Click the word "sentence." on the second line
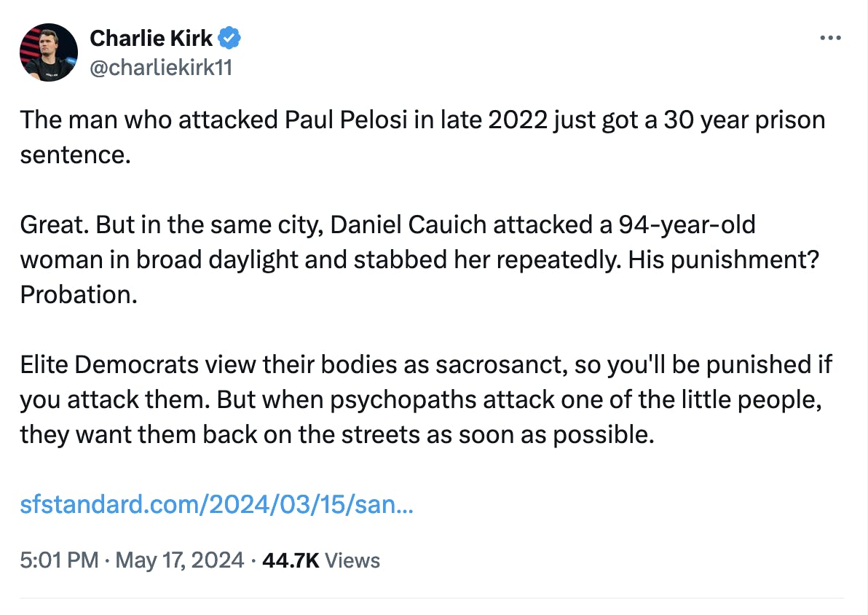The width and height of the screenshot is (868, 615). pyautogui.click(x=75, y=155)
